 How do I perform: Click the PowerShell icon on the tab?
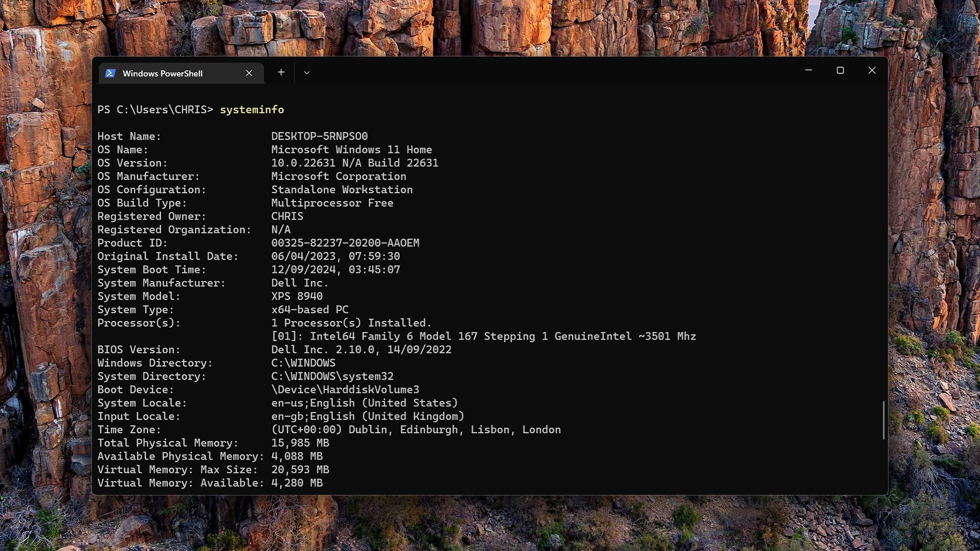pos(110,73)
